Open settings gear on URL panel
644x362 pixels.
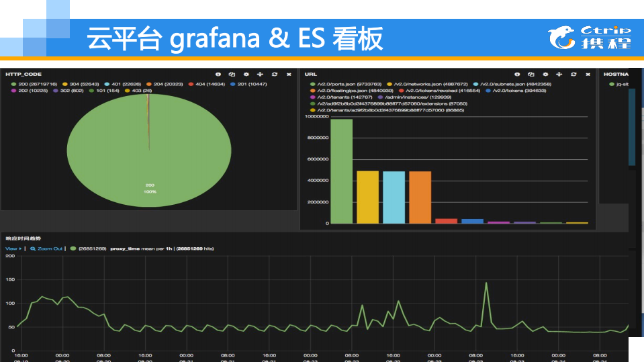545,74
